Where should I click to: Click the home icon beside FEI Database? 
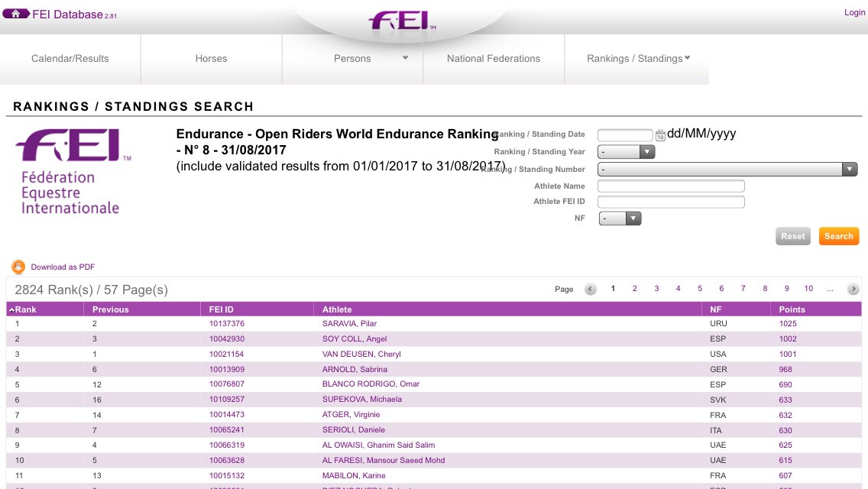[x=16, y=14]
